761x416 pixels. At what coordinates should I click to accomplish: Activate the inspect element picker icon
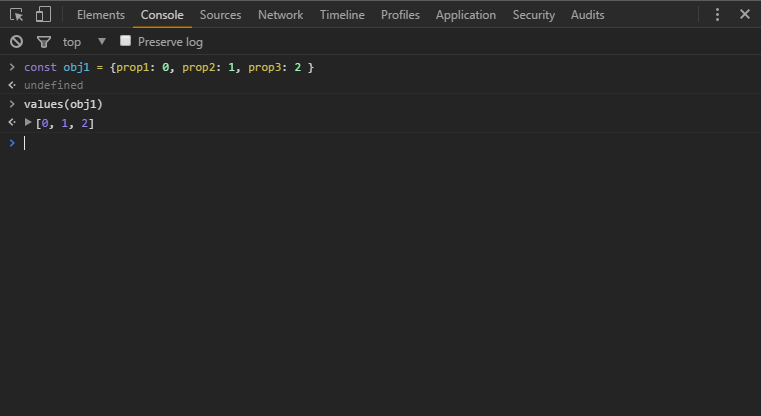click(x=17, y=15)
